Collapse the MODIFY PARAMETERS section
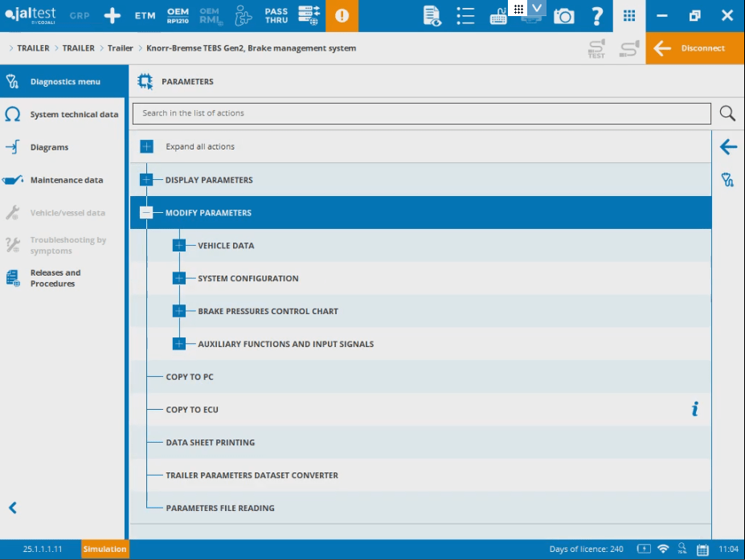 click(146, 213)
